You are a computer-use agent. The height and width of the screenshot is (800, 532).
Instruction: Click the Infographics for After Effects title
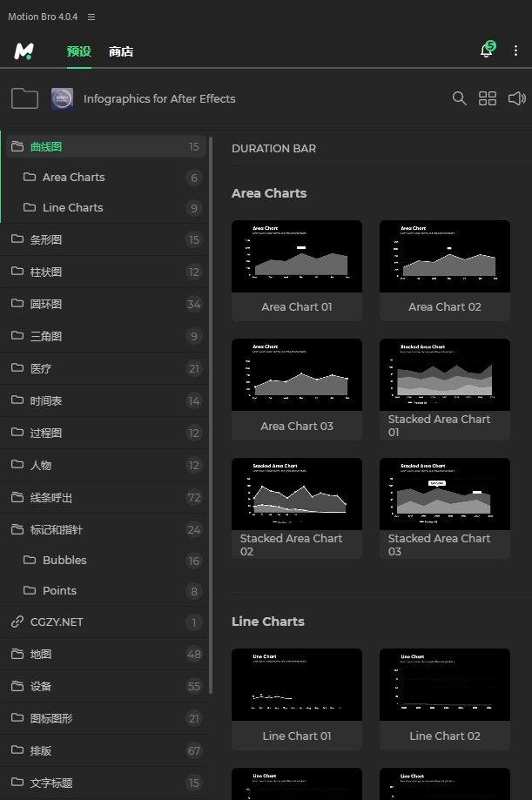(x=159, y=99)
